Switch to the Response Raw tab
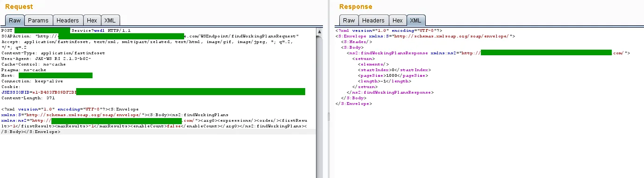Screen dimensions: 644x178 point(349,21)
